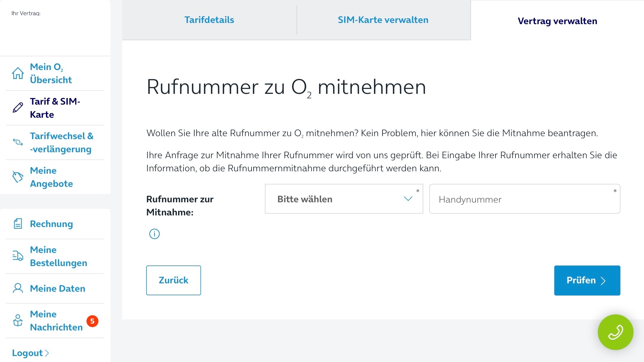Image resolution: width=644 pixels, height=362 pixels.
Task: Click the Prüfen button
Action: [x=587, y=280]
